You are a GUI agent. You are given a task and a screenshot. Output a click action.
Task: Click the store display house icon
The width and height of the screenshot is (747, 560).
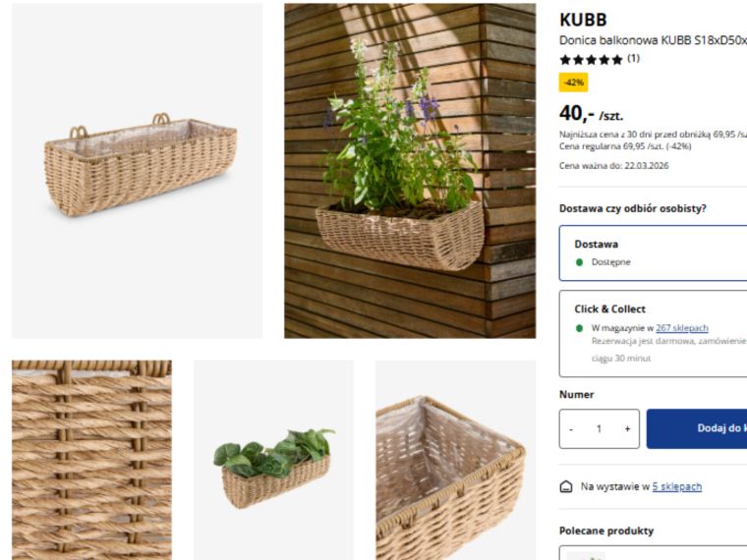(566, 486)
